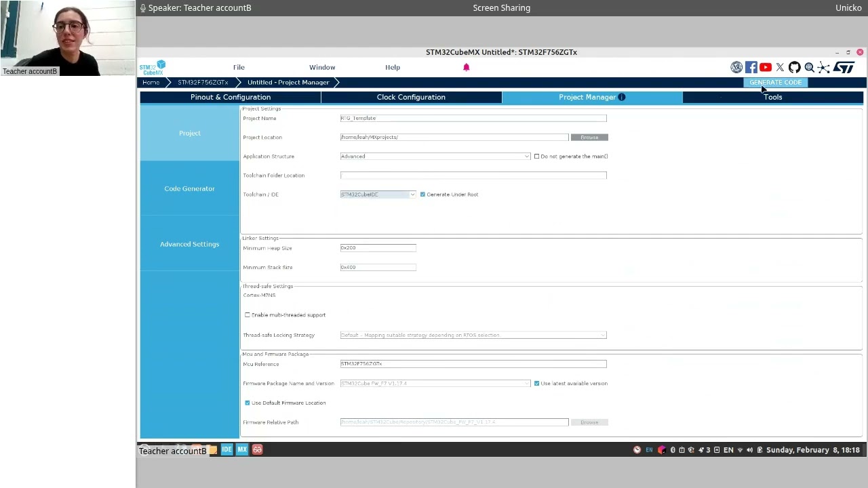Screen dimensions: 868x488
Task: Toggle Use Default Firmware Location checkbox
Action: click(x=248, y=403)
